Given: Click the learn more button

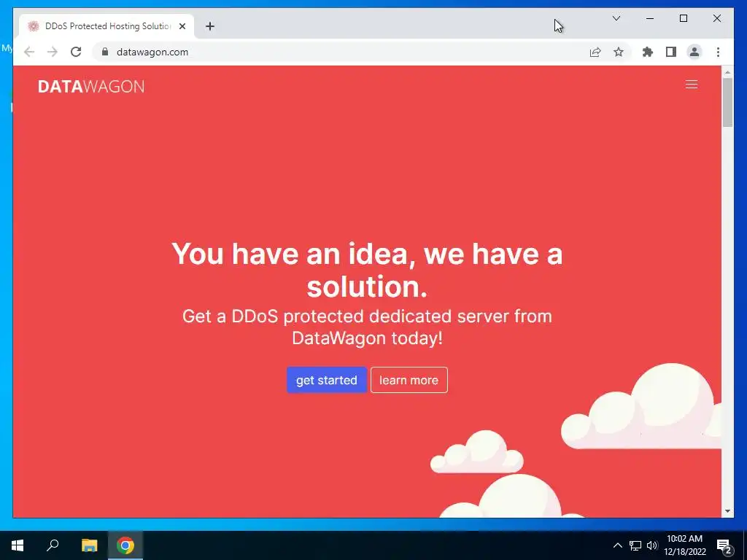Looking at the screenshot, I should tap(409, 380).
